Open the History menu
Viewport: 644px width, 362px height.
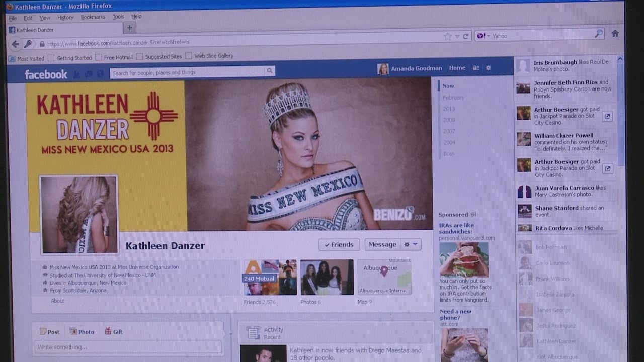pos(65,18)
